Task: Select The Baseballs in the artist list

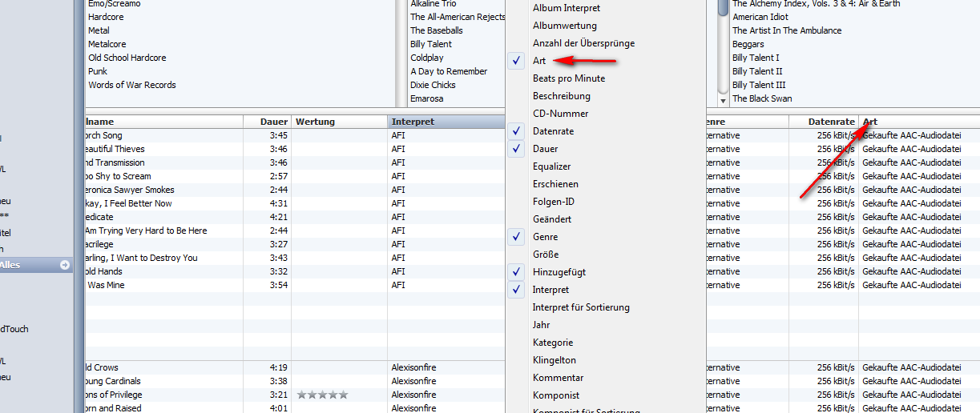Action: coord(436,30)
